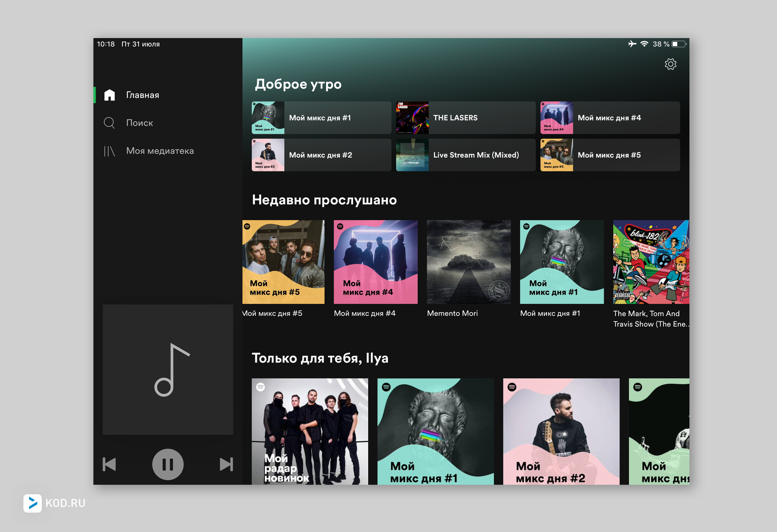Click Мой микс дня #5 caption under cover

coord(273,313)
